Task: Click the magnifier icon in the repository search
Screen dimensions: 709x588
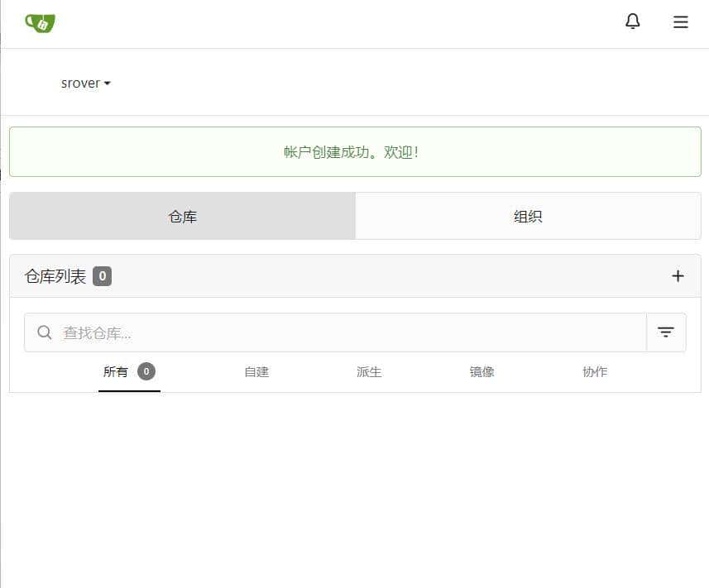Action: coord(44,332)
